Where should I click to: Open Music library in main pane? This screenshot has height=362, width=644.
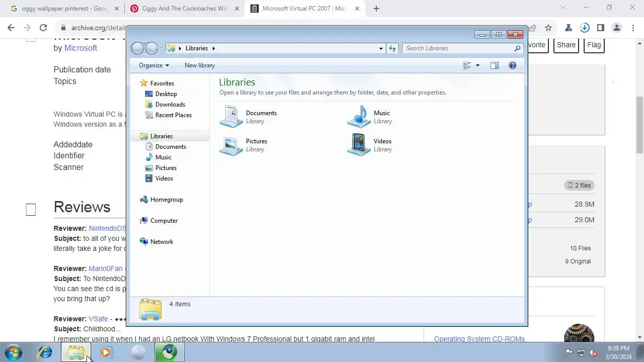370,117
